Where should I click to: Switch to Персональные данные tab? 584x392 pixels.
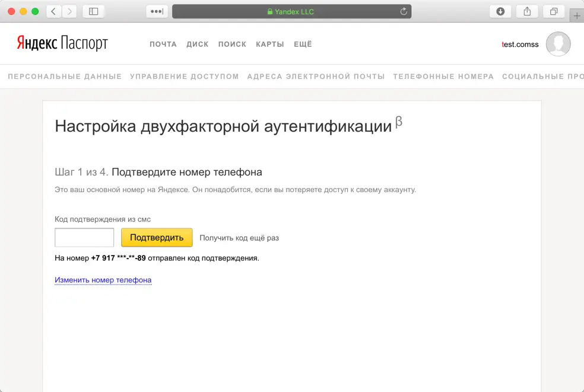pos(65,77)
